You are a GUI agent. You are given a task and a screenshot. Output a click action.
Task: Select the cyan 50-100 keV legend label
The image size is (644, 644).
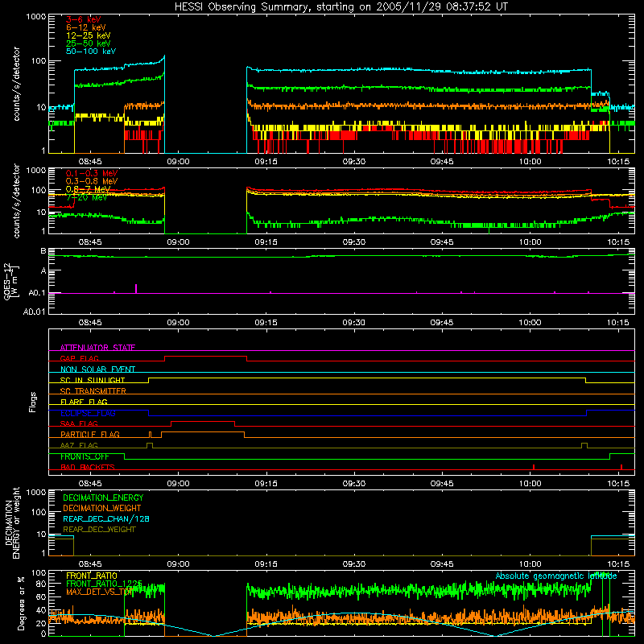click(90, 52)
